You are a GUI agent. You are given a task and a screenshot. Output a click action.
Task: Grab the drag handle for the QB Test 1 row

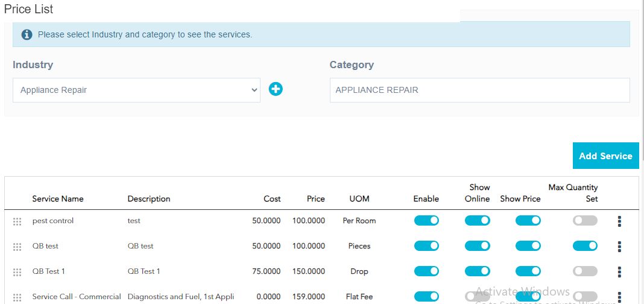tap(17, 272)
